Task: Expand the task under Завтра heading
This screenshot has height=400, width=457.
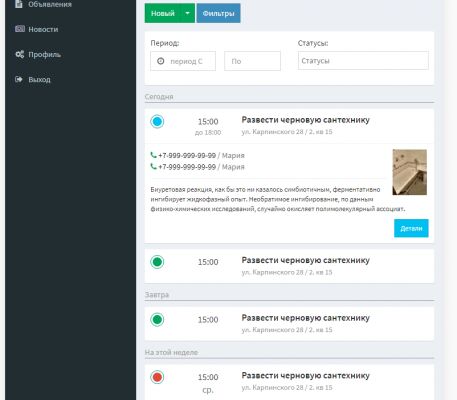Action: (x=289, y=323)
